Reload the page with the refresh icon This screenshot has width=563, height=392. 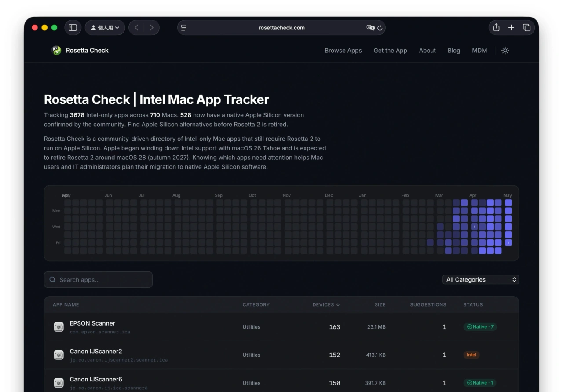click(x=380, y=28)
